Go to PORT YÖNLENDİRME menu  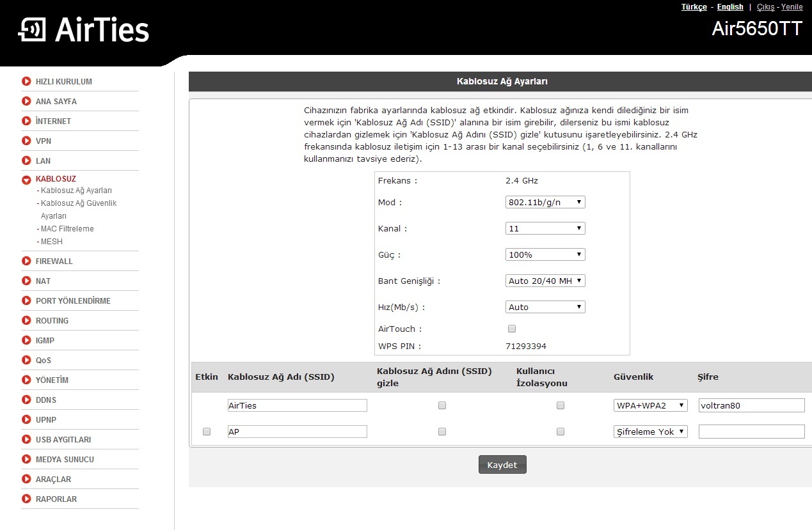pyautogui.click(x=73, y=300)
